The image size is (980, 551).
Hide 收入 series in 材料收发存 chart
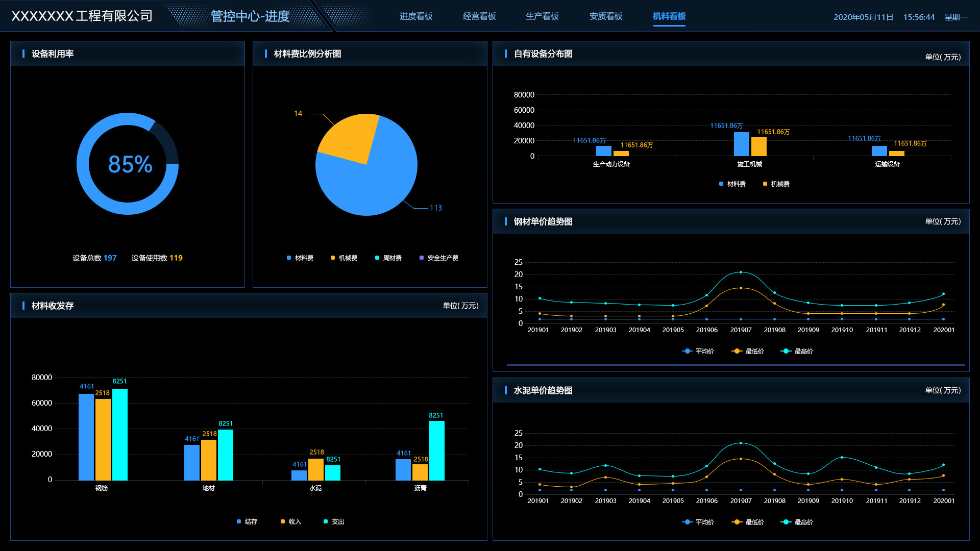[291, 522]
